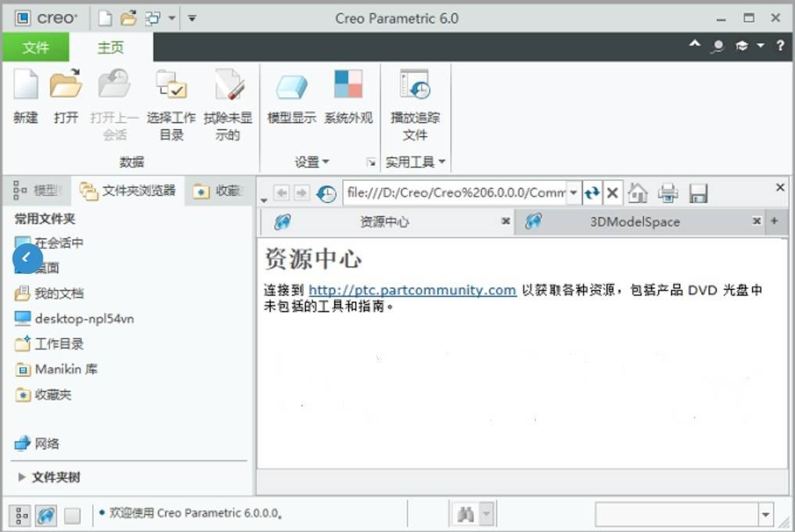The image size is (795, 532).
Task: Go to the browser home page
Action: (637, 192)
